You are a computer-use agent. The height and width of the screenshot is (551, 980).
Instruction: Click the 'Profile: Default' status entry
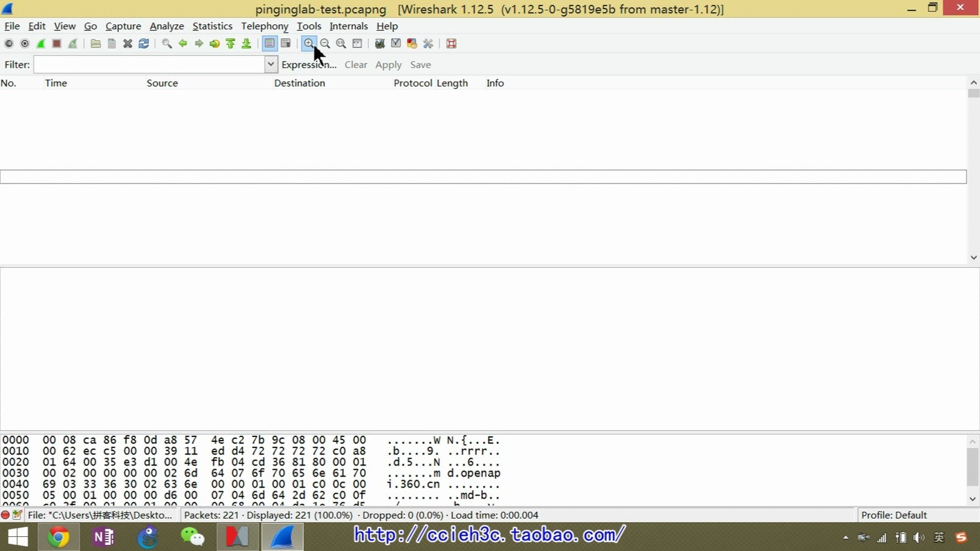[x=894, y=515]
